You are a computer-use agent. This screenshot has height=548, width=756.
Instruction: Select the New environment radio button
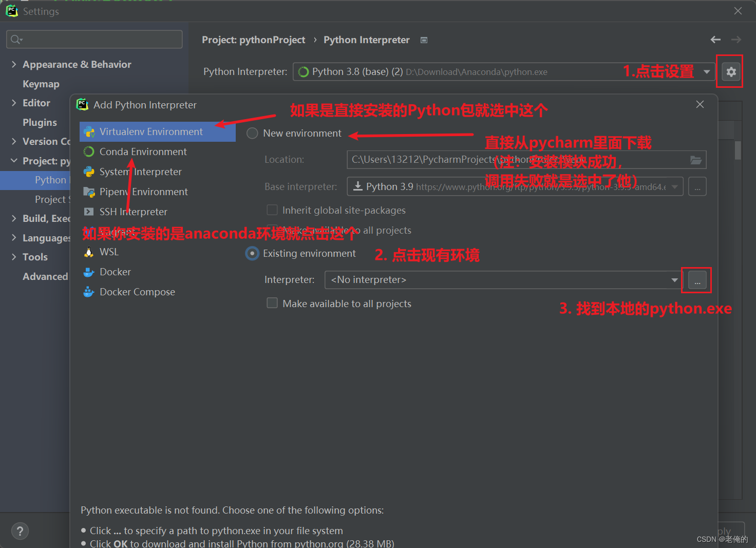pos(252,134)
